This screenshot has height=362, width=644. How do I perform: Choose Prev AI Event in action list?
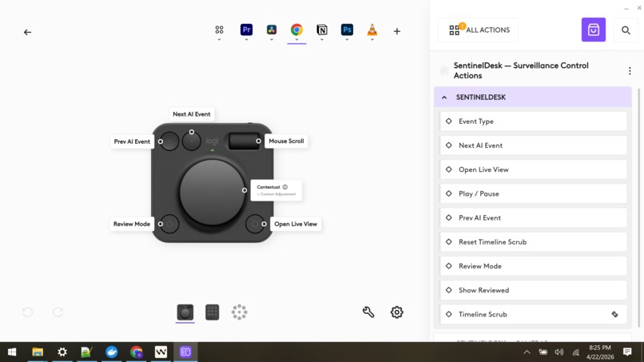(533, 218)
